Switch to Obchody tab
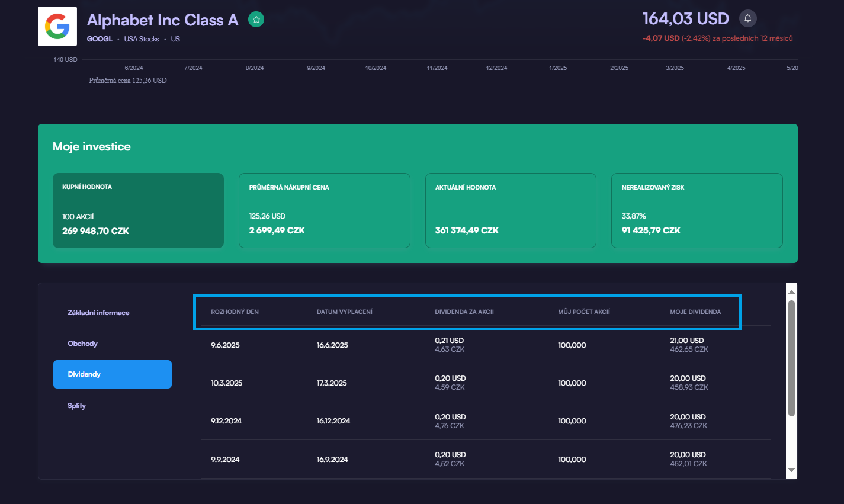Screen dimensions: 844x504 [x=83, y=344]
